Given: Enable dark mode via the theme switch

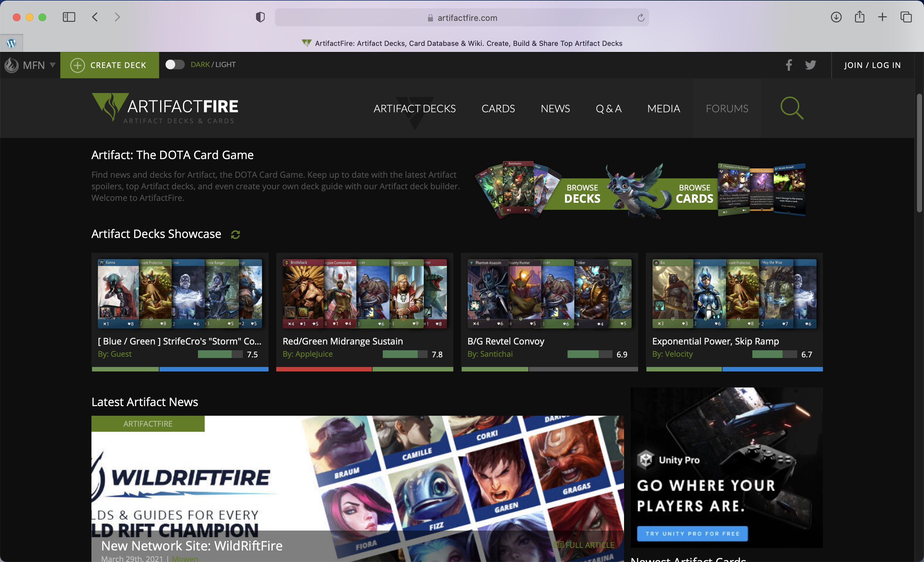Looking at the screenshot, I should [175, 64].
